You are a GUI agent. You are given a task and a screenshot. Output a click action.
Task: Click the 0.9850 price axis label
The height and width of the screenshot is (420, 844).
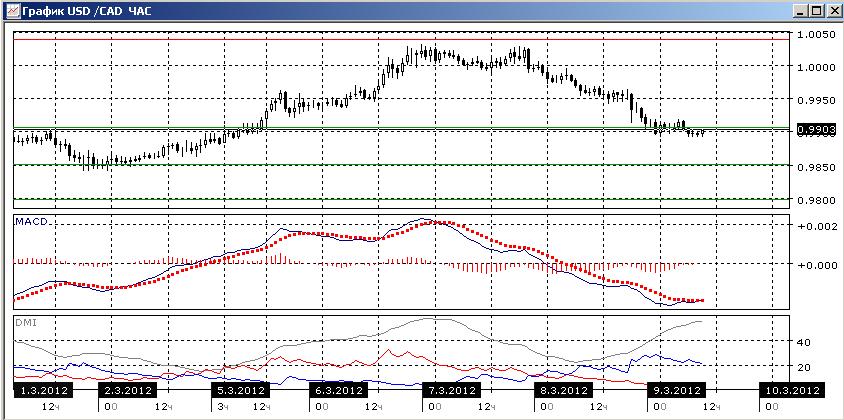pos(817,168)
